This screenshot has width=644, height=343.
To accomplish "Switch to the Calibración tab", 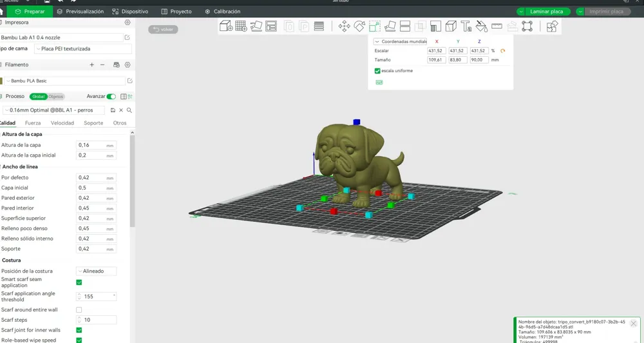I will tap(223, 12).
